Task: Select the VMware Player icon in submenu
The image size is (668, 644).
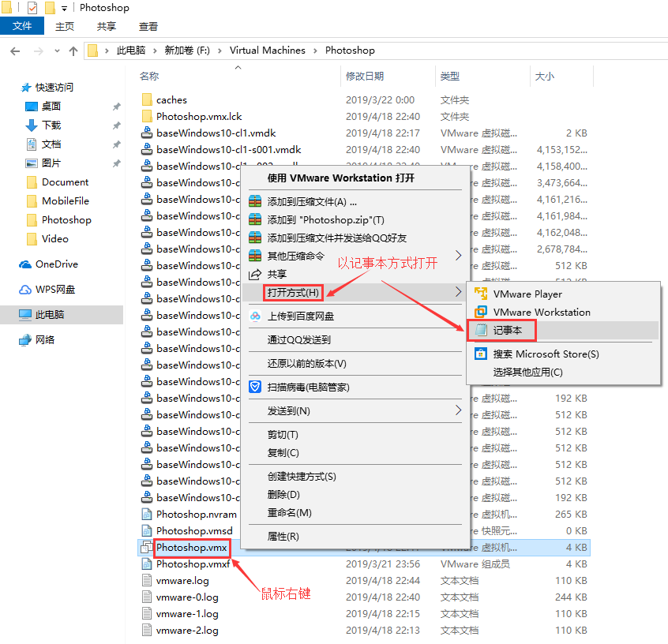Action: pos(481,294)
